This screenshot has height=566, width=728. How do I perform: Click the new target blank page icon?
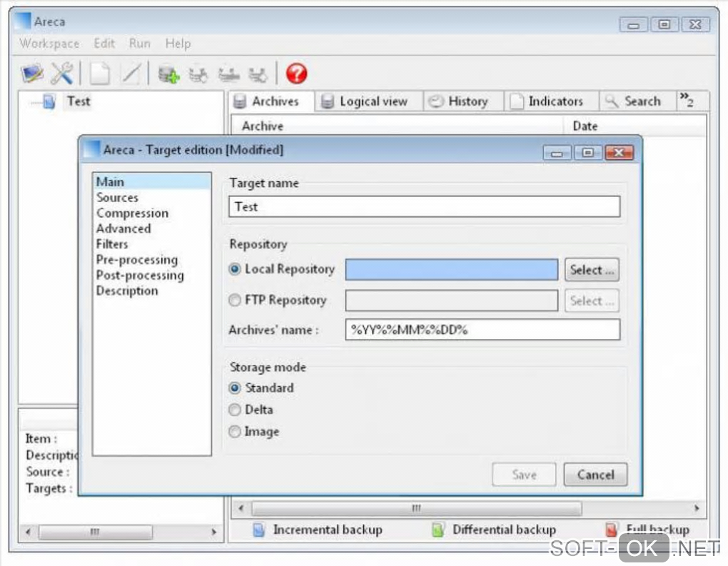[100, 74]
